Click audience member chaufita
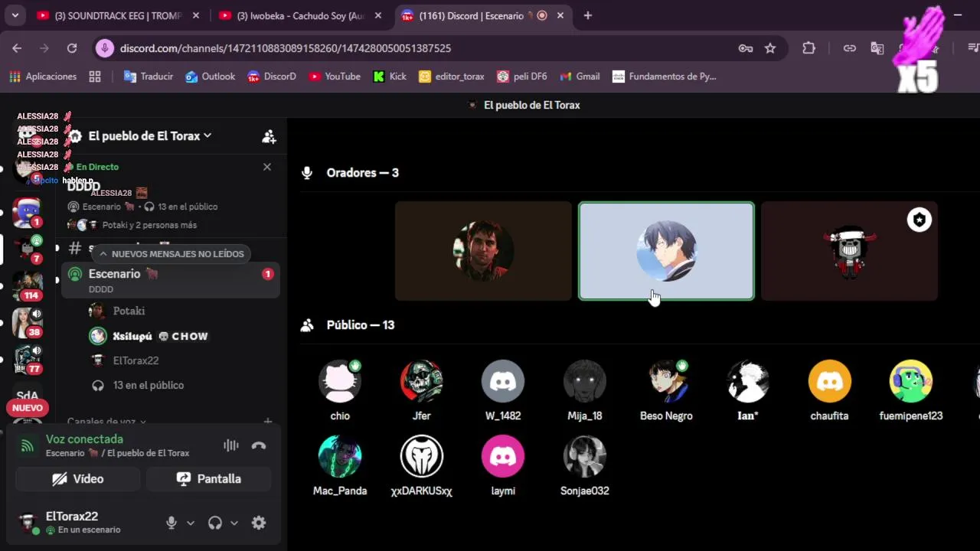 click(829, 390)
